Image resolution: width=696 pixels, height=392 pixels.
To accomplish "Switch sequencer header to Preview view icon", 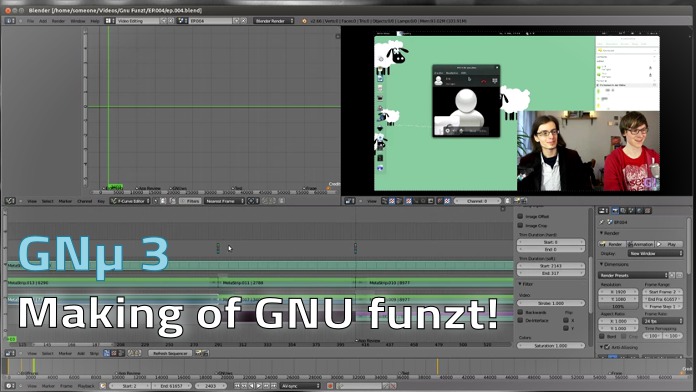I will [114, 353].
